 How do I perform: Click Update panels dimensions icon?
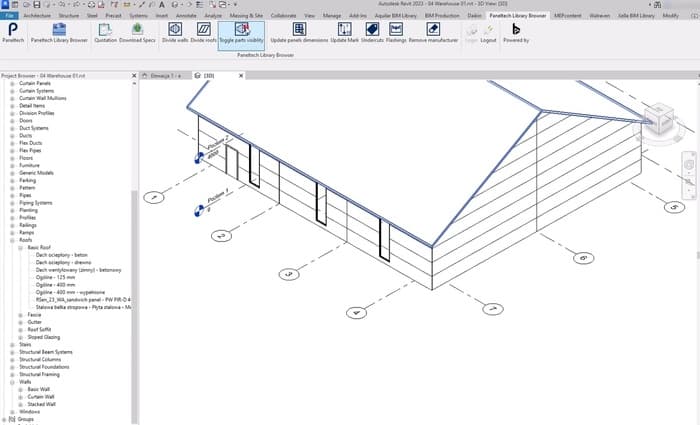(299, 29)
